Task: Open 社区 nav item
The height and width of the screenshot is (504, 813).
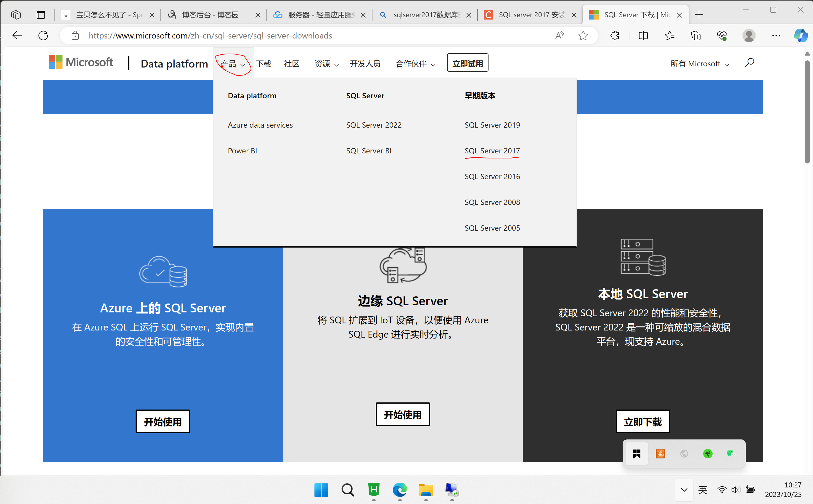Action: [292, 63]
